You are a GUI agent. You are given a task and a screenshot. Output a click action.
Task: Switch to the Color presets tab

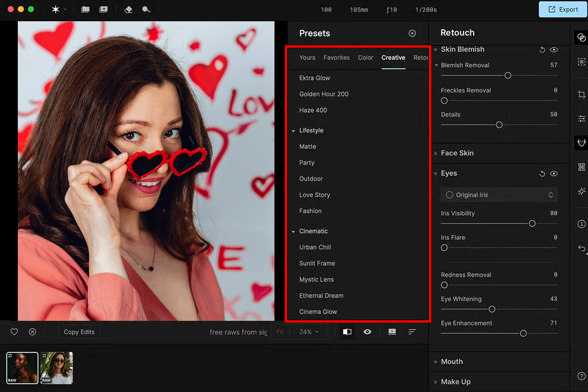pyautogui.click(x=365, y=58)
